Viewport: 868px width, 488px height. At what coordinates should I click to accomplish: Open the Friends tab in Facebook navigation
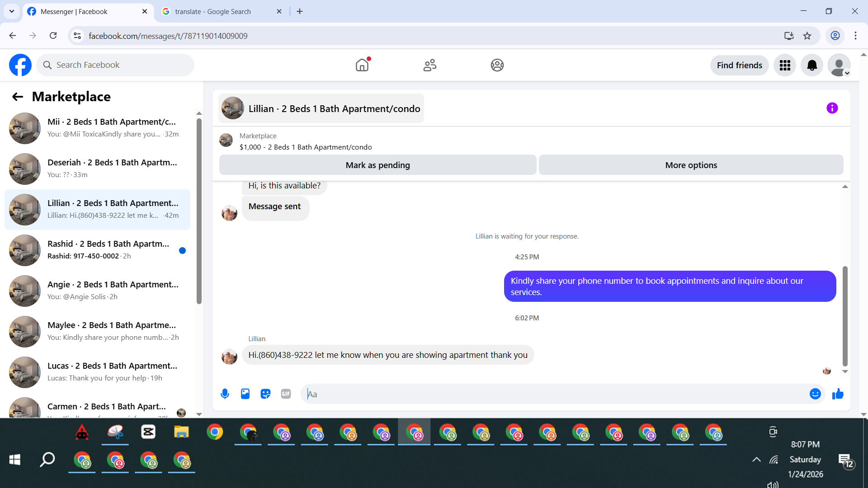[x=429, y=66]
